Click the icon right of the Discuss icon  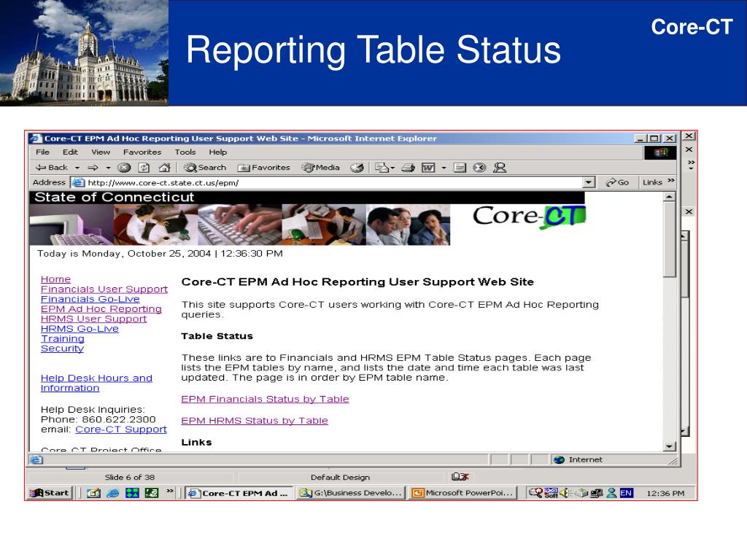pyautogui.click(x=479, y=168)
